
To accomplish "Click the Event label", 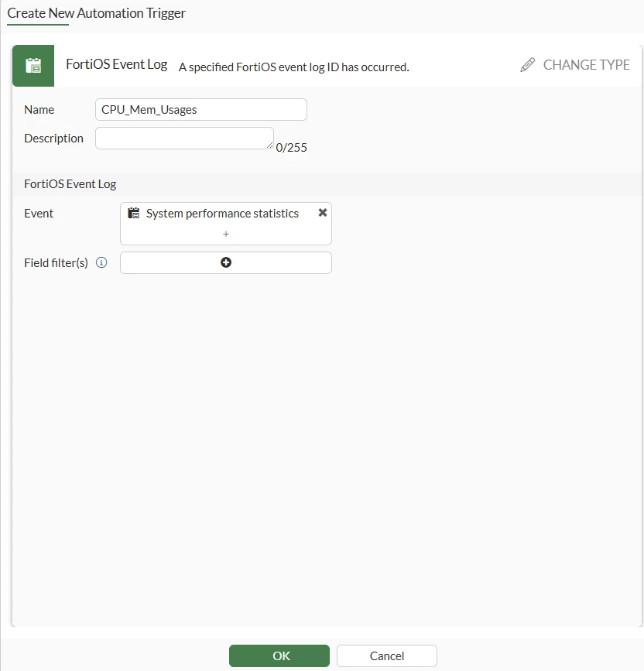I will pos(39,214).
